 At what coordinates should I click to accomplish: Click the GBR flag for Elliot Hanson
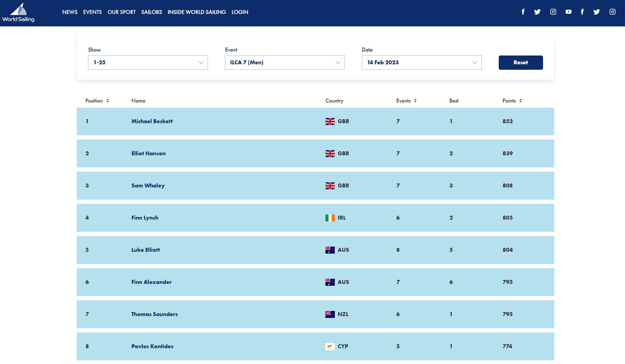pyautogui.click(x=330, y=153)
